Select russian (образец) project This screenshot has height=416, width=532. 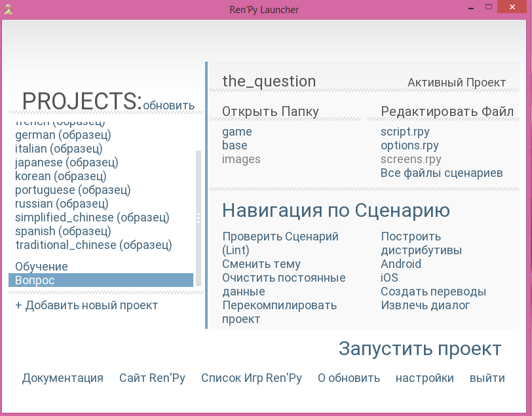click(62, 204)
